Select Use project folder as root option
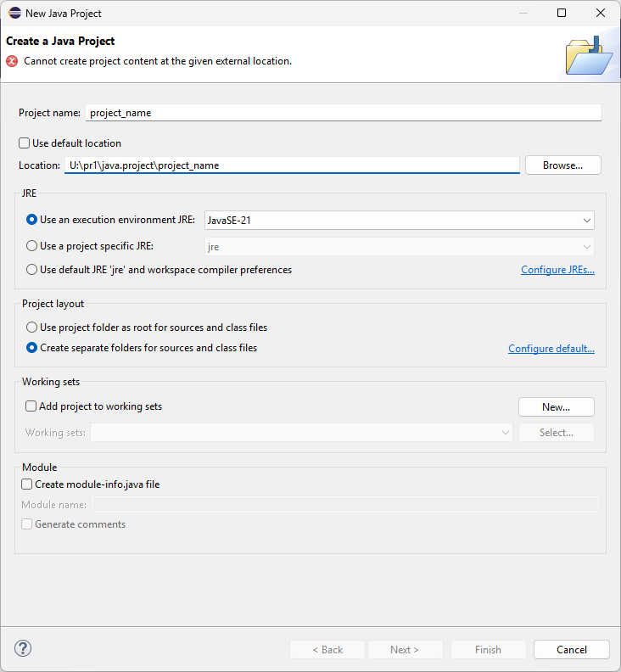This screenshot has width=621, height=672. pos(32,327)
